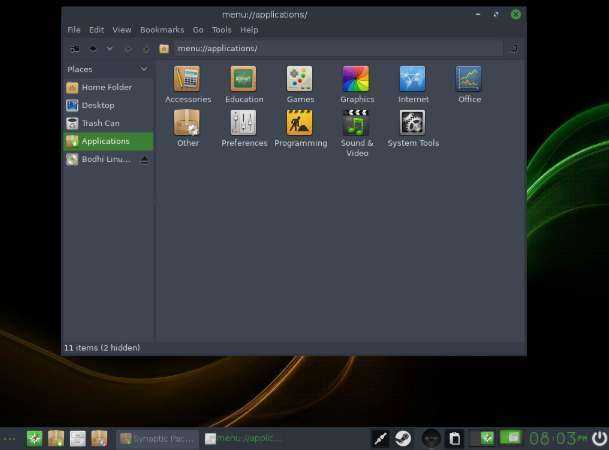Click the home folder toolbar icon
The width and height of the screenshot is (609, 450).
[x=164, y=49]
